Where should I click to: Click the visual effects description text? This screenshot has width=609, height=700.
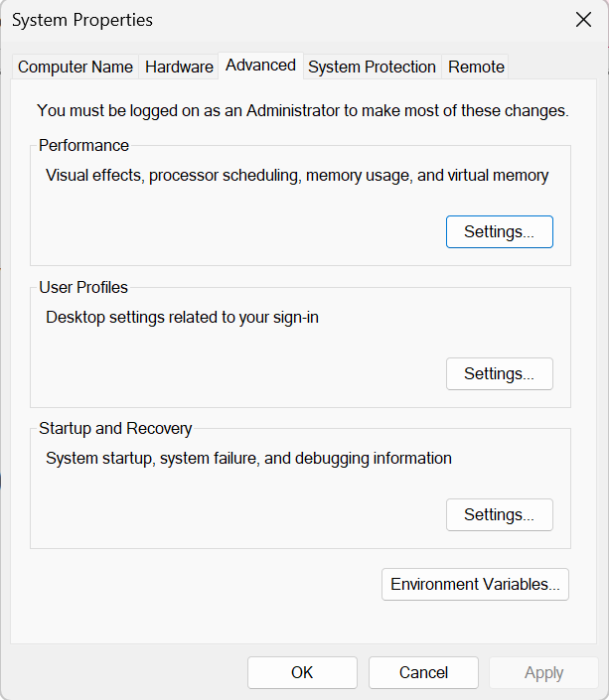click(x=297, y=176)
